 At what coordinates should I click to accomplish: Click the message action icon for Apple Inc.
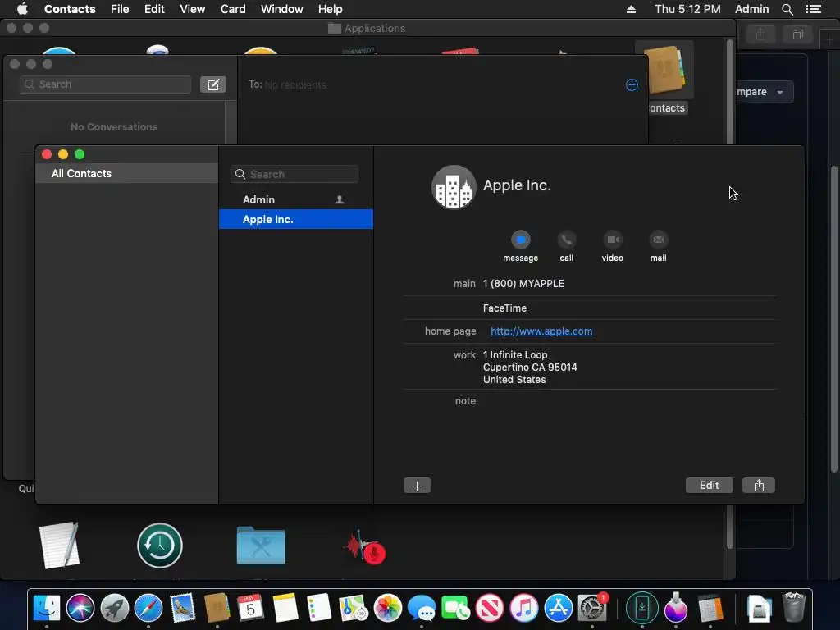click(x=520, y=240)
